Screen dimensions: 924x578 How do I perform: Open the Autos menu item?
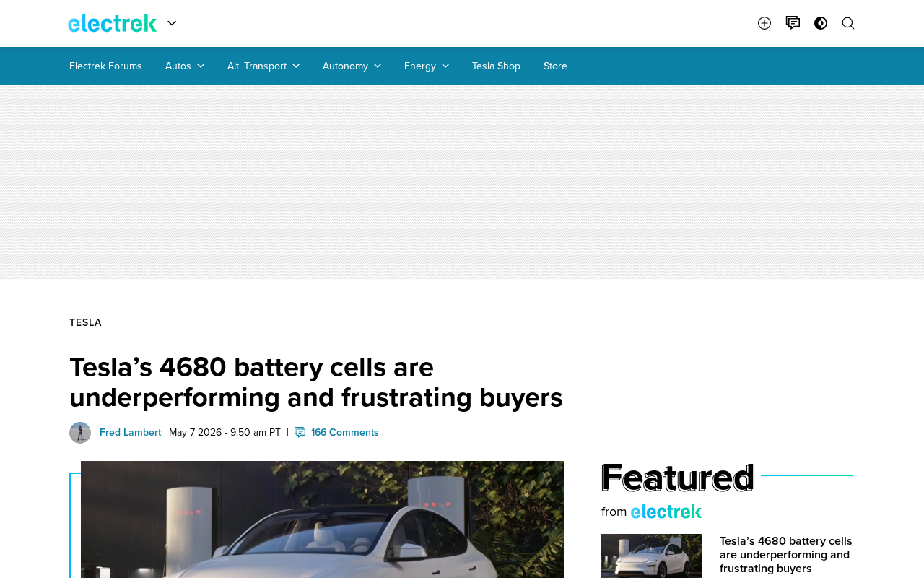178,66
